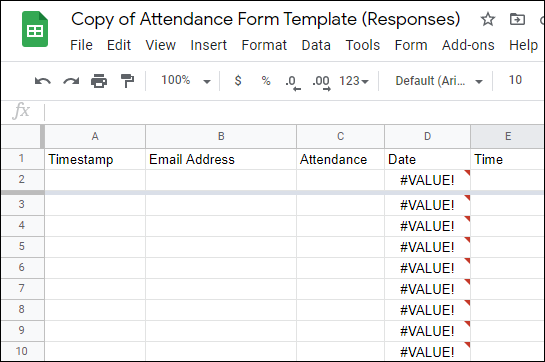Select row 10 header

[x=22, y=351]
